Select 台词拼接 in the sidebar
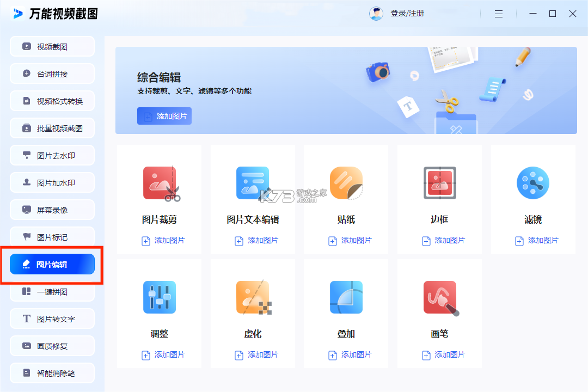Screen dimensions: 588x392 point(52,73)
